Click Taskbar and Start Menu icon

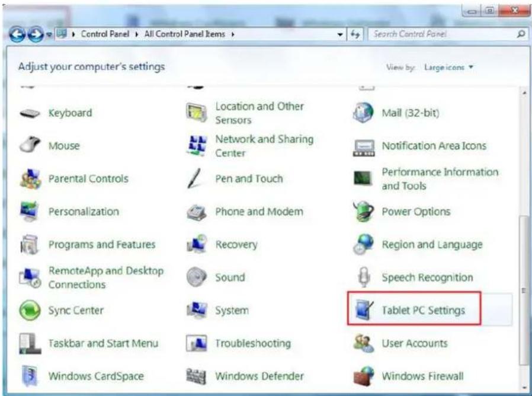30,343
